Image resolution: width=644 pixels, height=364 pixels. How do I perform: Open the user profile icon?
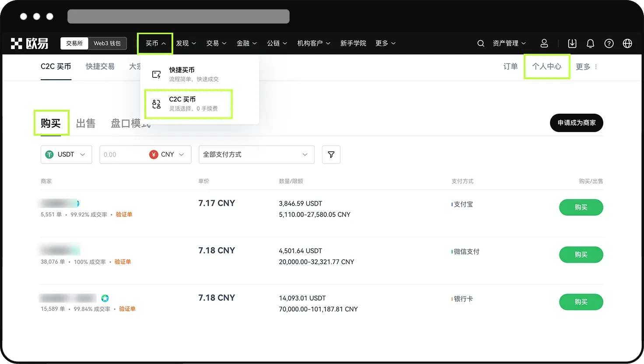tap(544, 43)
